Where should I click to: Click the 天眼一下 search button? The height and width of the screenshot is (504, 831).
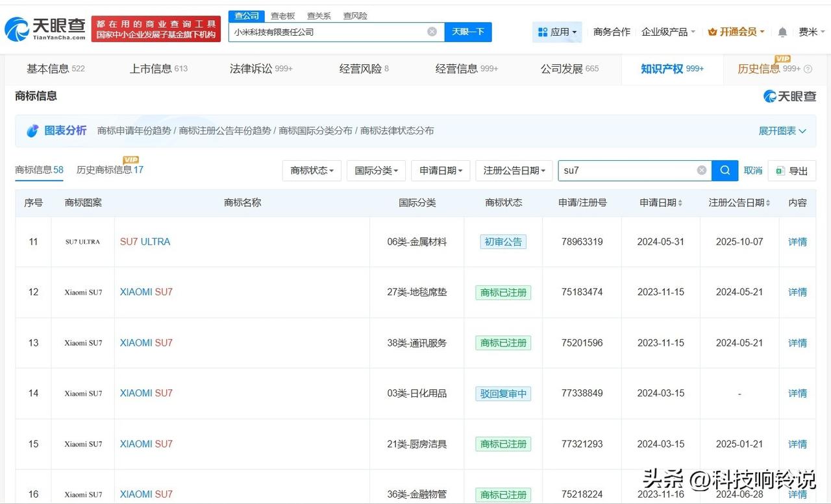(467, 31)
